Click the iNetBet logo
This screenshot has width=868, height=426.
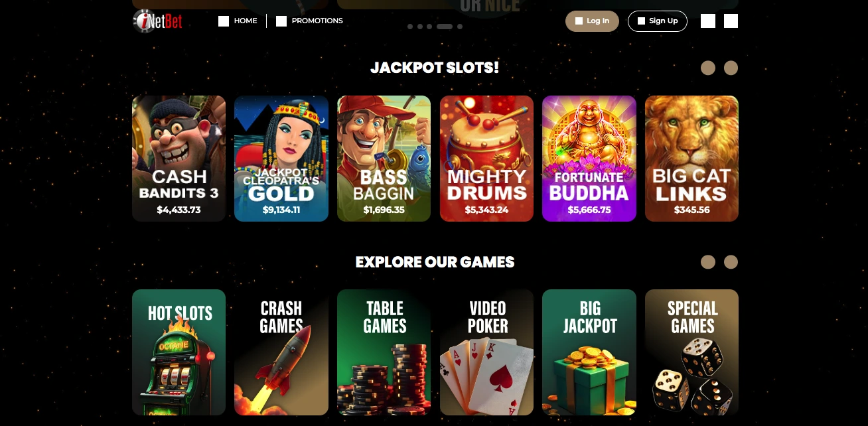point(157,21)
